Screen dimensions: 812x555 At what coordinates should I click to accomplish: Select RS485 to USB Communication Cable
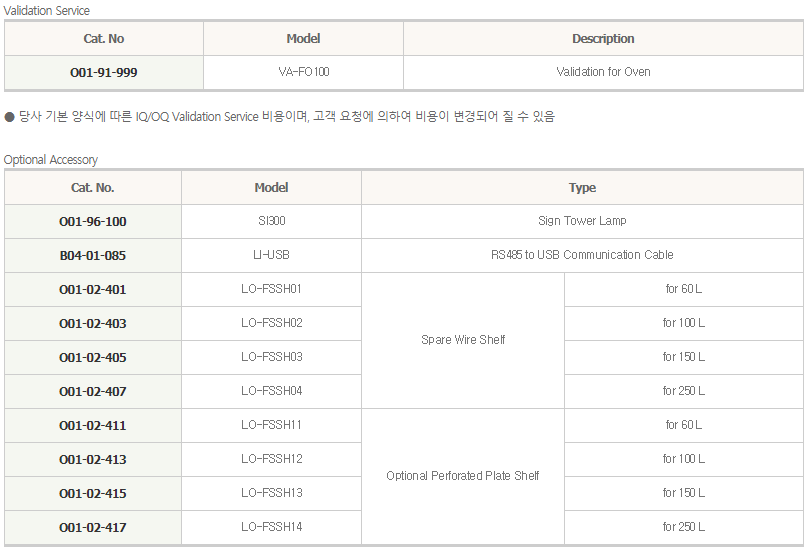pos(582,255)
